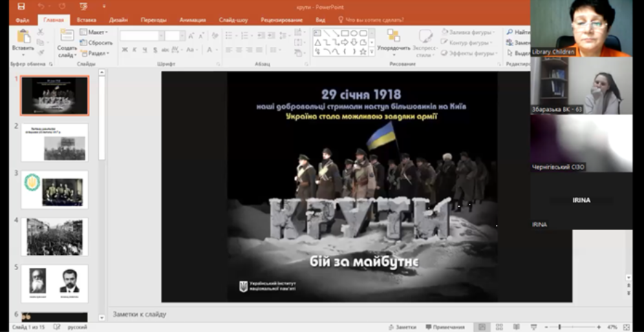Expand the shapes gallery more arrow

[x=372, y=52]
